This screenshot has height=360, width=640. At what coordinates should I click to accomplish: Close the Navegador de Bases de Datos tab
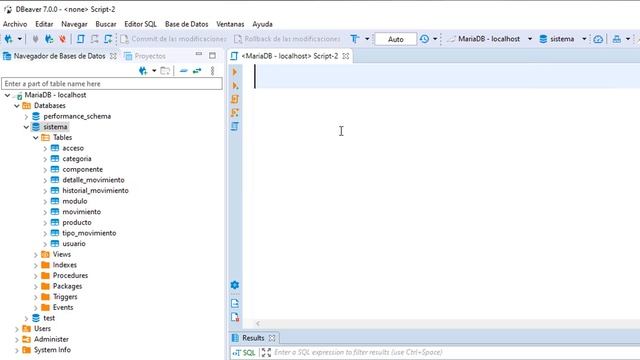click(113, 56)
